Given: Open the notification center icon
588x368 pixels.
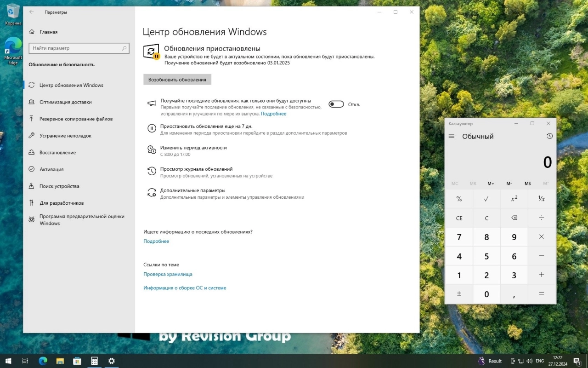Looking at the screenshot, I should point(577,361).
